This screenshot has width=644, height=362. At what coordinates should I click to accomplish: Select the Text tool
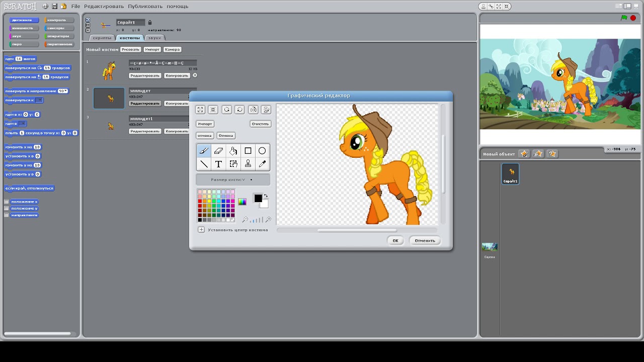218,164
